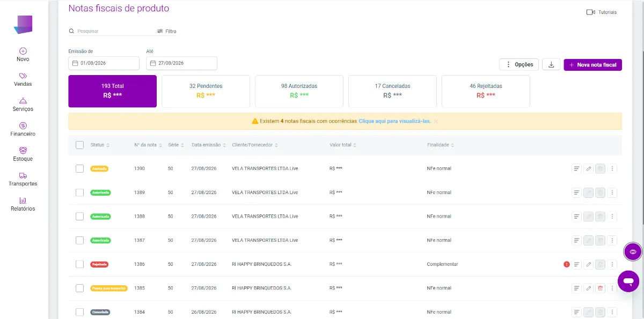The height and width of the screenshot is (319, 644).
Task: Dismiss the occurrences warning banner
Action: click(x=436, y=121)
